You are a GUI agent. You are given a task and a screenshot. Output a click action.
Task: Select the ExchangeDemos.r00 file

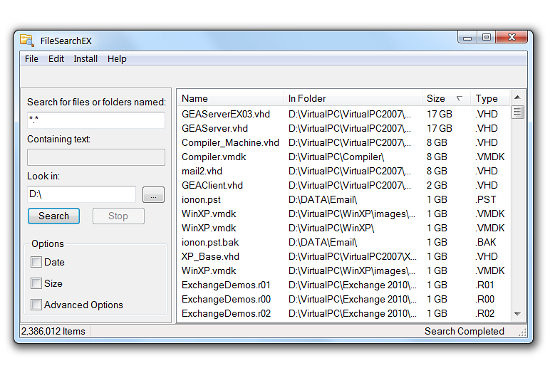pyautogui.click(x=226, y=299)
